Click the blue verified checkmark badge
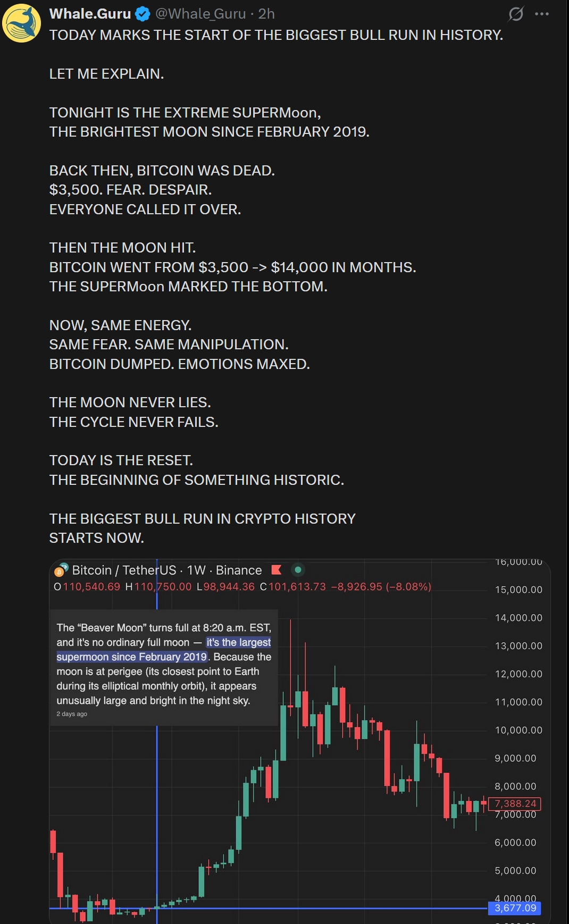This screenshot has width=569, height=924. point(142,14)
